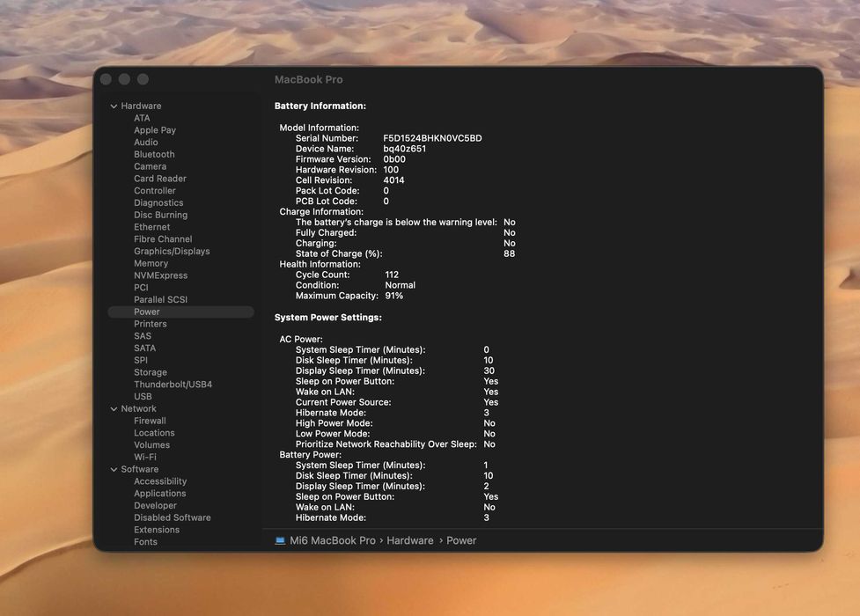Open Wi-Fi network entry
This screenshot has width=860, height=616.
point(144,457)
